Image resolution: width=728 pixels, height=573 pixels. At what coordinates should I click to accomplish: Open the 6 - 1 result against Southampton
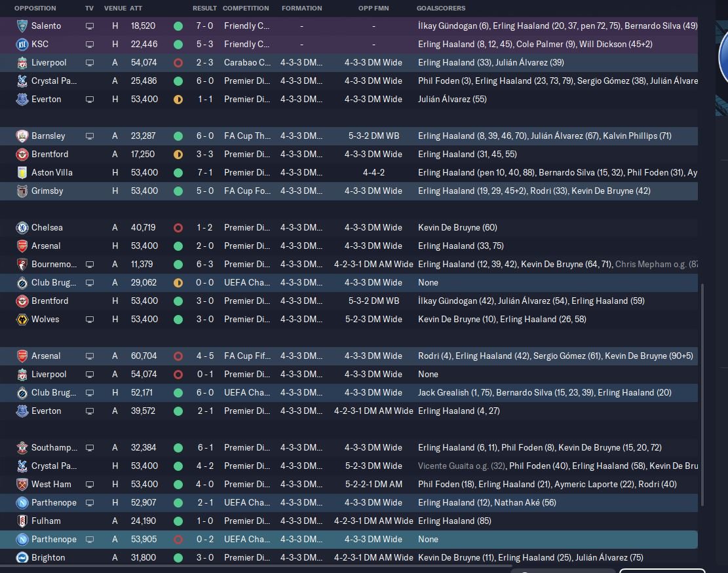pos(204,448)
